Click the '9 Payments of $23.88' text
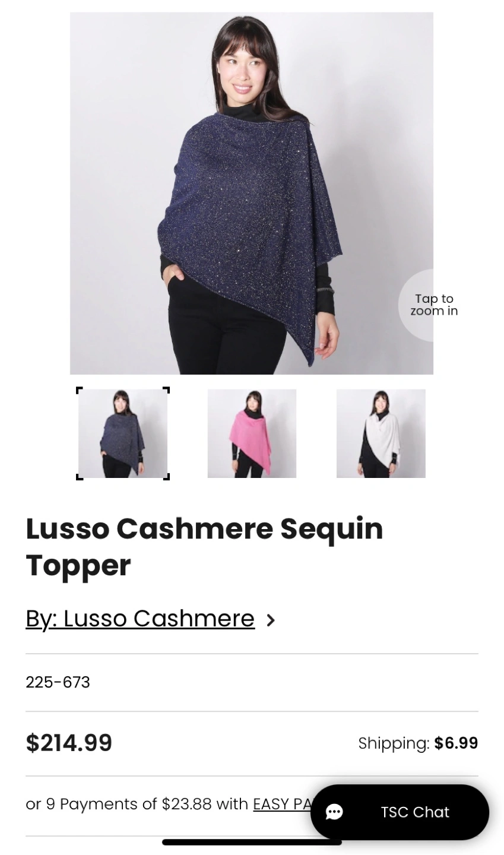Image resolution: width=504 pixels, height=855 pixels. click(129, 804)
